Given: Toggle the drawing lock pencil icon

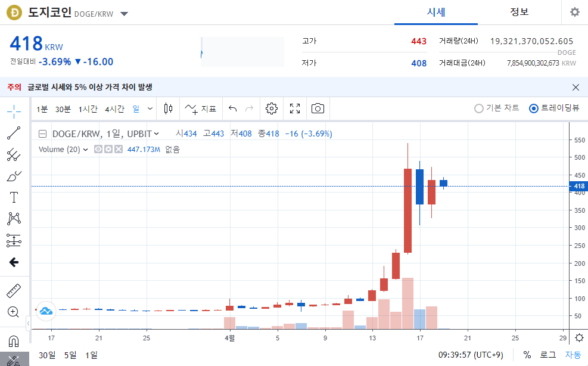Looking at the screenshot, I should 14,359.
